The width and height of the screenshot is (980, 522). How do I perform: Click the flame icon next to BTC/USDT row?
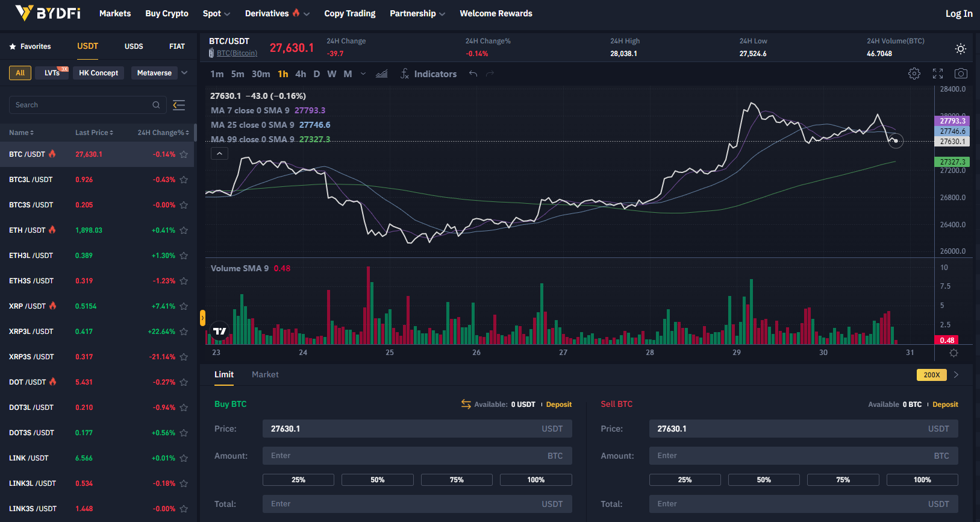point(52,154)
